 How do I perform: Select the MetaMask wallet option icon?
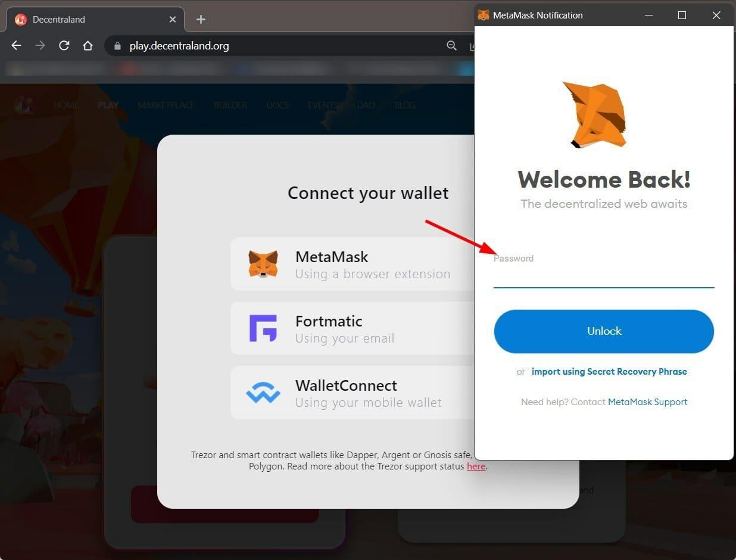(x=264, y=265)
